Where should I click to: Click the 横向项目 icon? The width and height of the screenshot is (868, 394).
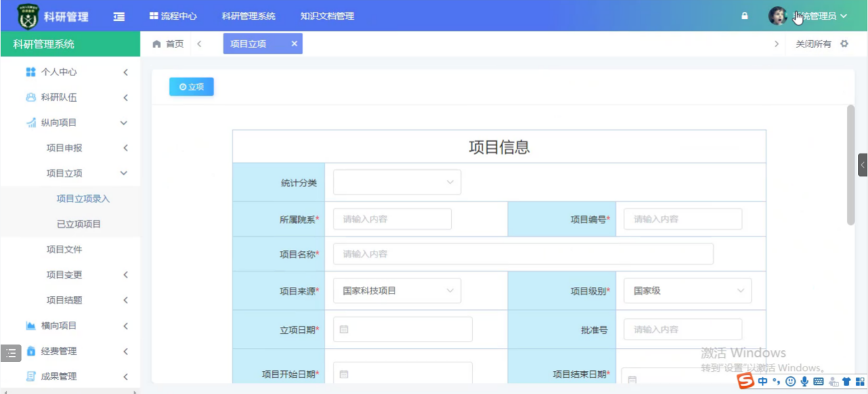point(31,326)
